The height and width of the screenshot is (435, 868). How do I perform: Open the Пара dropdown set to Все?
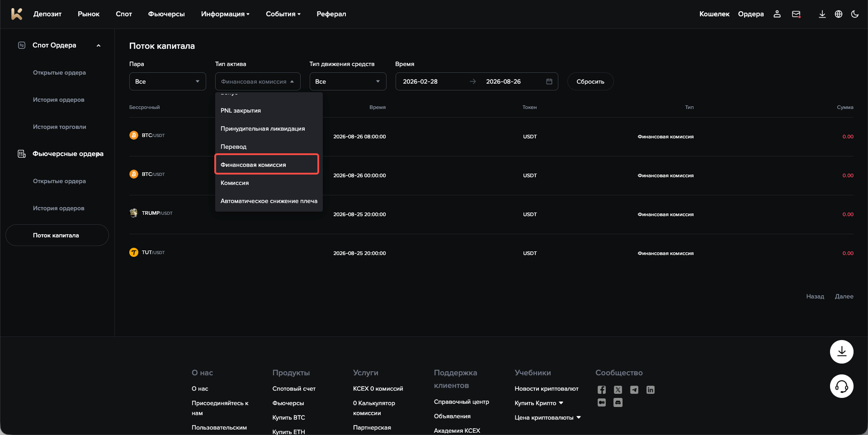[168, 81]
